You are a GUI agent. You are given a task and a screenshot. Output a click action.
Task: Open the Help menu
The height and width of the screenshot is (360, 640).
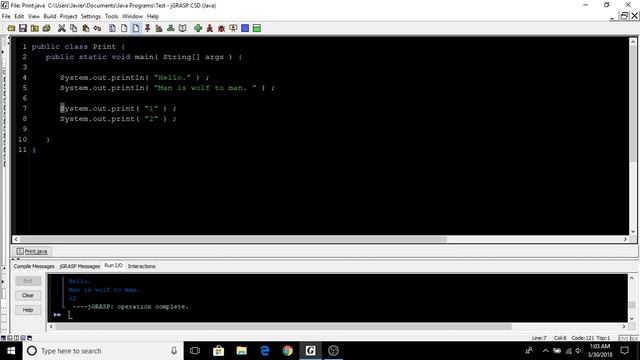(x=153, y=16)
